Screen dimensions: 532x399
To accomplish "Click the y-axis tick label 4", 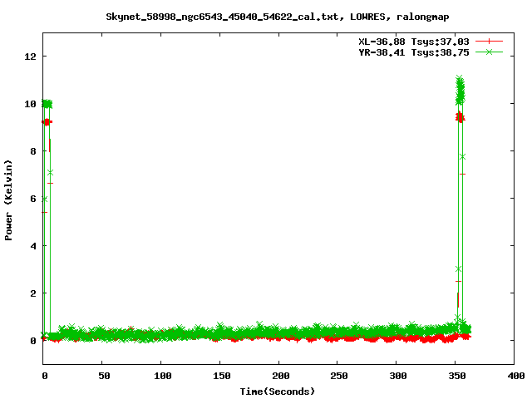I will click(33, 246).
